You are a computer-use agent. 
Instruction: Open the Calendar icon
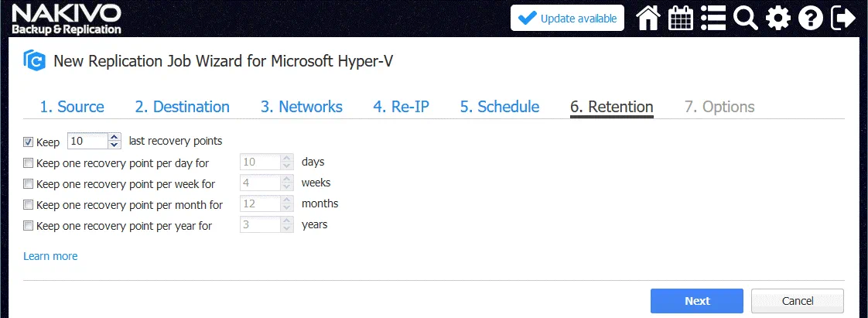[680, 19]
